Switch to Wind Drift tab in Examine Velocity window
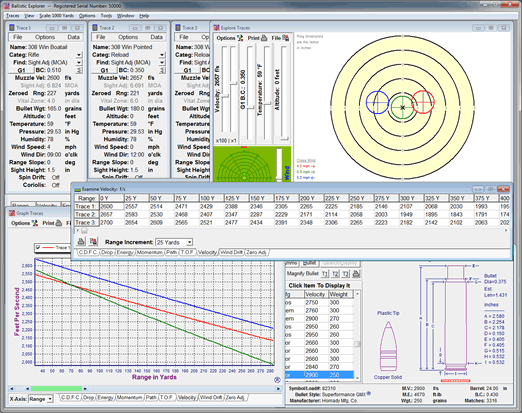The height and width of the screenshot is (413, 522). click(231, 252)
